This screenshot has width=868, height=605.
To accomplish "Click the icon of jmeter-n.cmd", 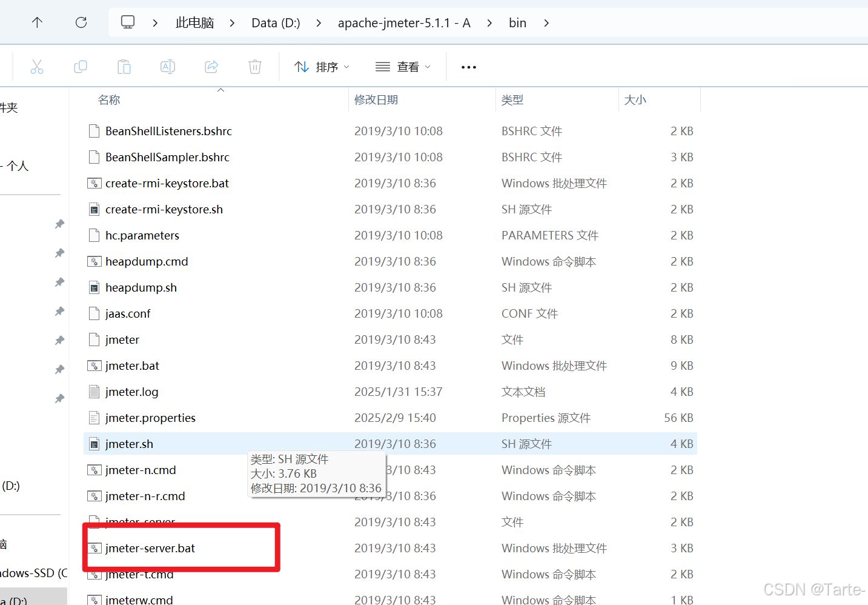I will [94, 470].
